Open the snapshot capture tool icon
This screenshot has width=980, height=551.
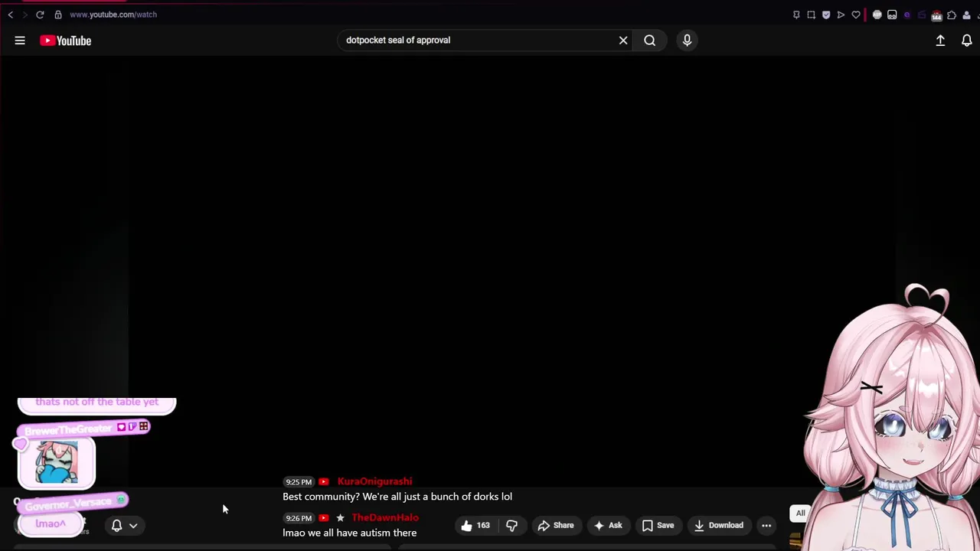click(811, 15)
